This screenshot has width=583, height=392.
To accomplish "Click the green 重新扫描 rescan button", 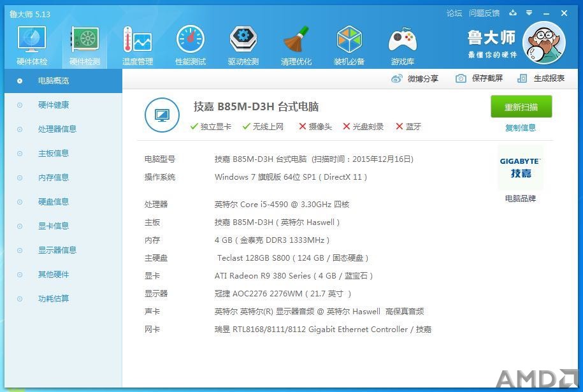I will pos(521,106).
